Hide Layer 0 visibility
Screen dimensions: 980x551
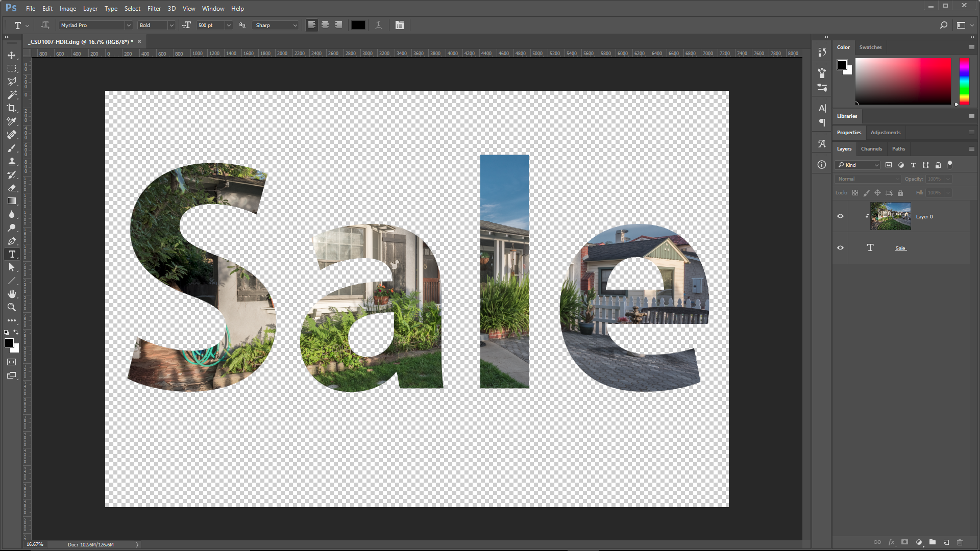(840, 216)
